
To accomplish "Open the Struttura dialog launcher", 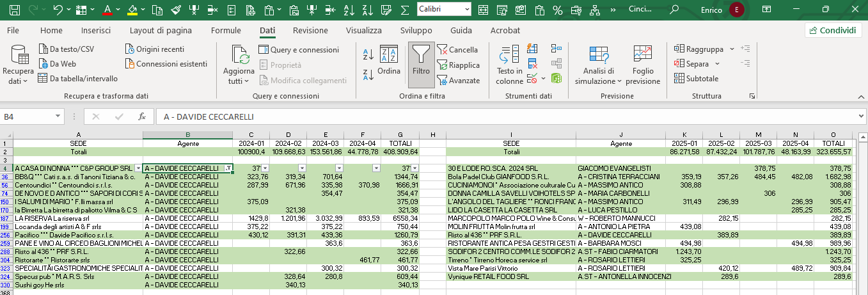I will [752, 96].
